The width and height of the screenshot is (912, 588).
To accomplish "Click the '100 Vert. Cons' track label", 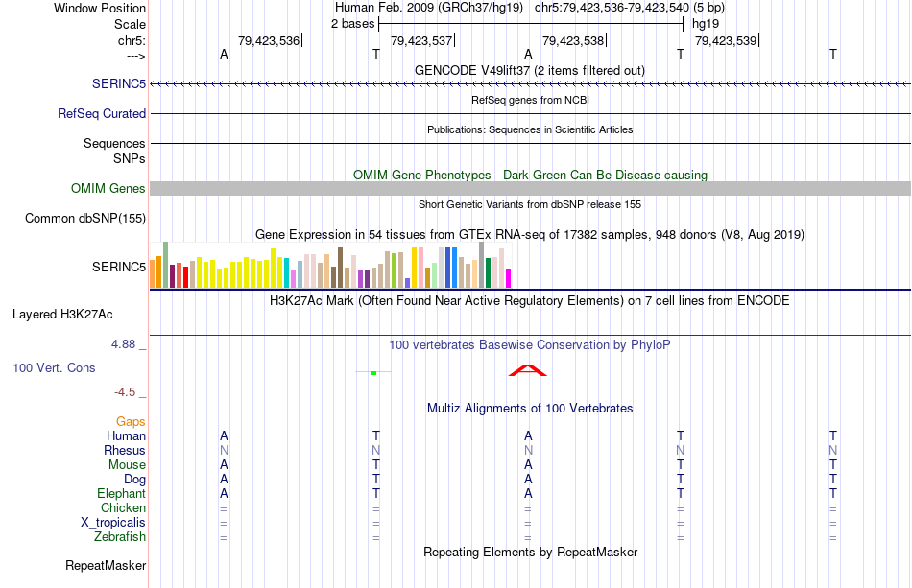I will pos(54,367).
